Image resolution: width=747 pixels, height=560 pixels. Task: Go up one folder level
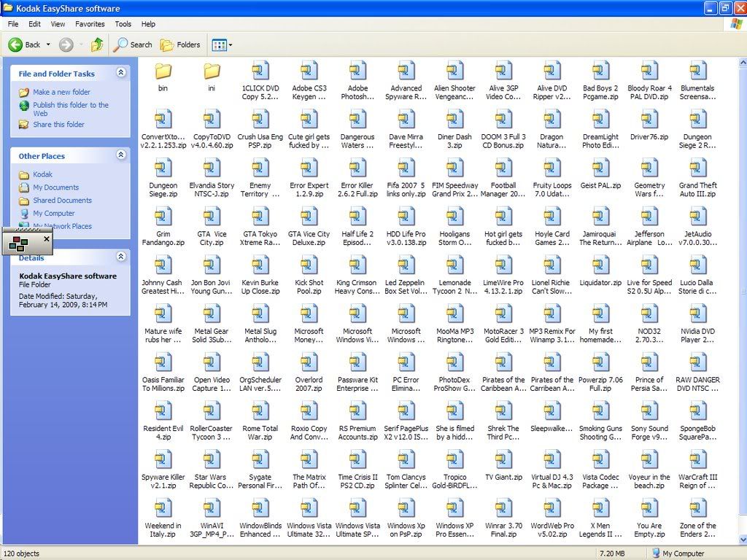click(x=97, y=44)
